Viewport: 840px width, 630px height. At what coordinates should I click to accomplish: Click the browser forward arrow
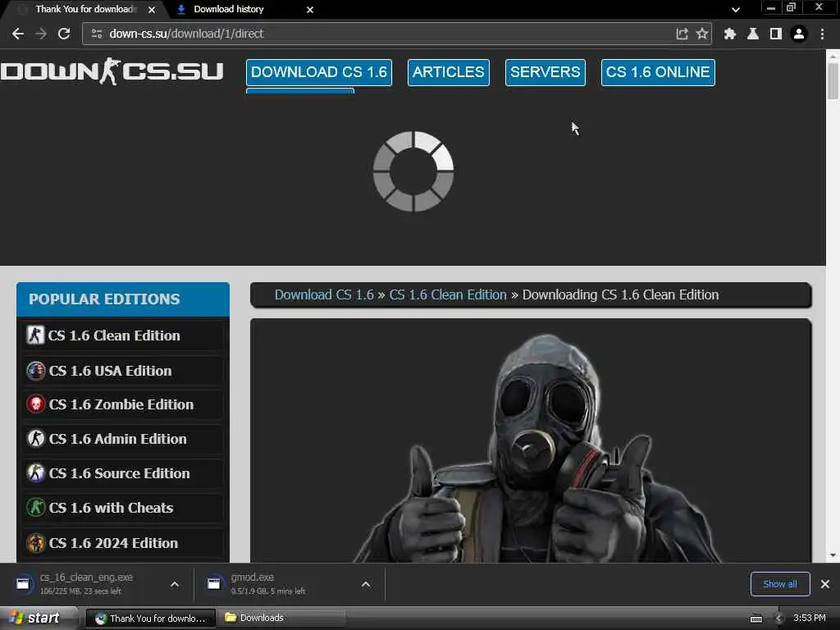[41, 34]
